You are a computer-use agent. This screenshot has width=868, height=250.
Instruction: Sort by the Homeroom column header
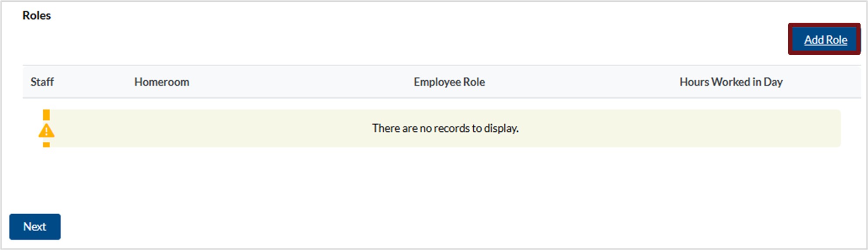coord(162,82)
